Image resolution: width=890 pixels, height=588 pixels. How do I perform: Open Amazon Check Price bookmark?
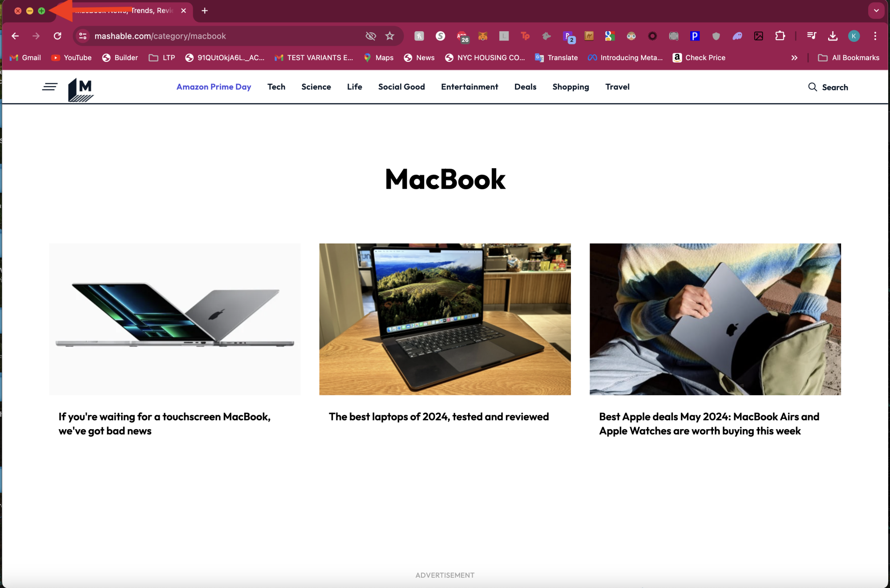(x=699, y=58)
